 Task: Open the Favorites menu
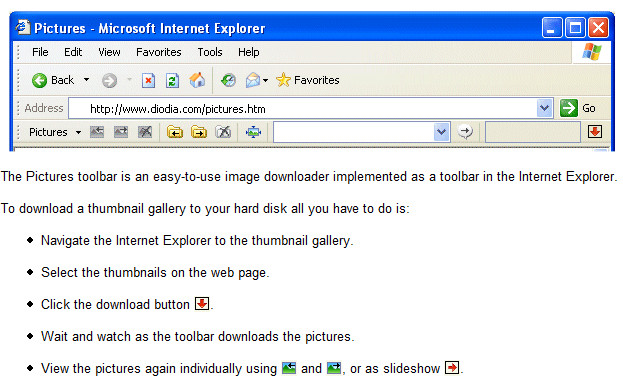click(159, 52)
